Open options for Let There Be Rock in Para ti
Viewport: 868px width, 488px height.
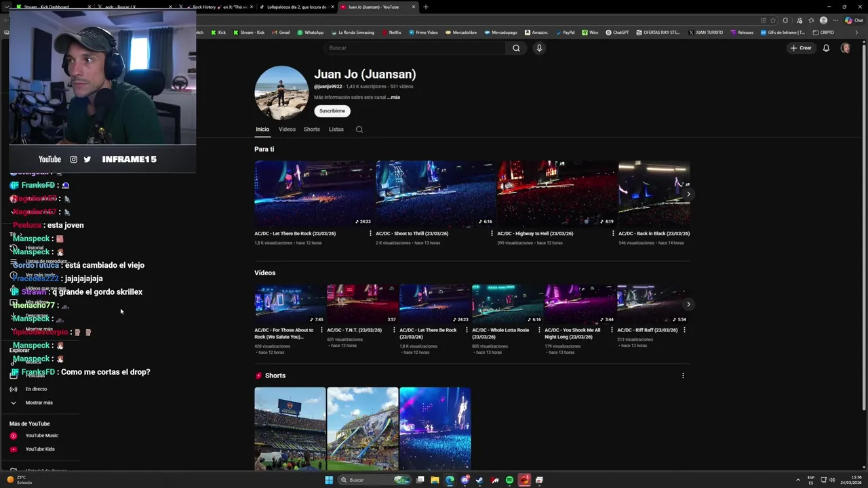(x=370, y=233)
